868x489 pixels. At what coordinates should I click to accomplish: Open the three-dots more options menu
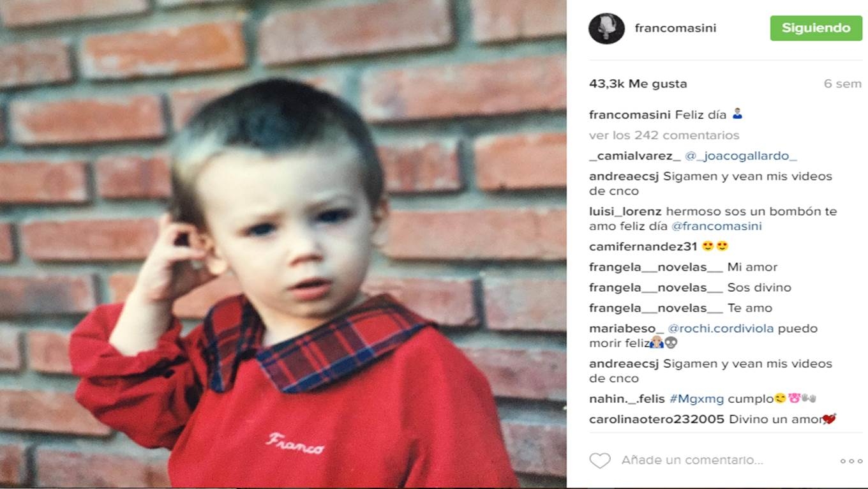click(851, 461)
